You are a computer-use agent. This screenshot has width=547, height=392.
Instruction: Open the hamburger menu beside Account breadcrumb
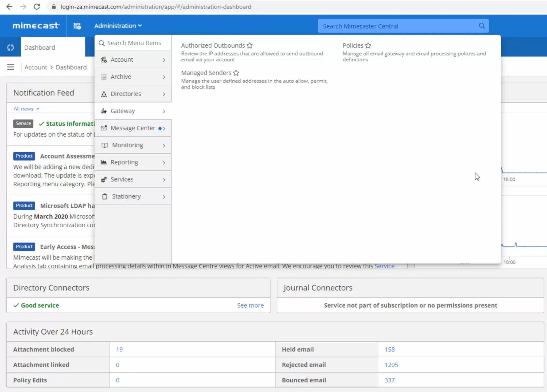[10, 67]
